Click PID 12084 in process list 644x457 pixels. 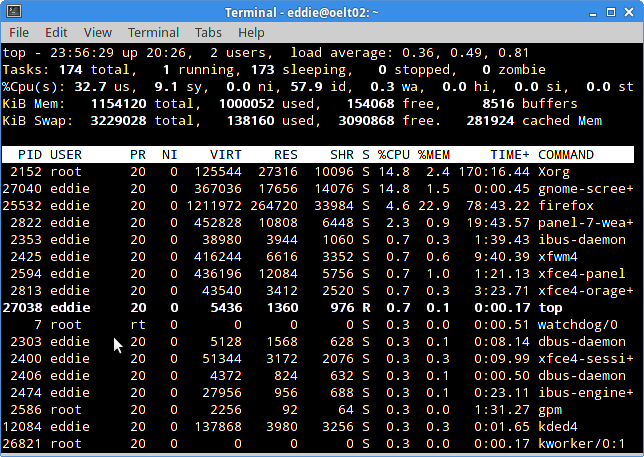click(x=22, y=427)
